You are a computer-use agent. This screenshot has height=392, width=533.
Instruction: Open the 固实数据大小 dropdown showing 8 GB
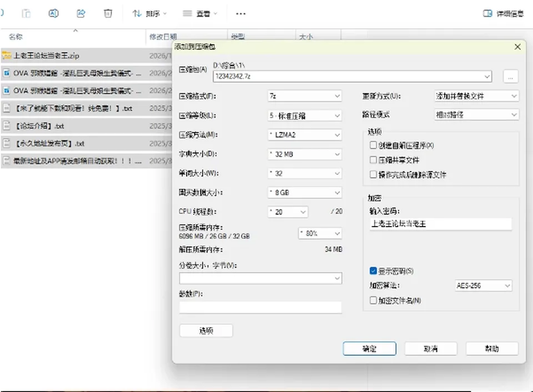[x=305, y=193]
